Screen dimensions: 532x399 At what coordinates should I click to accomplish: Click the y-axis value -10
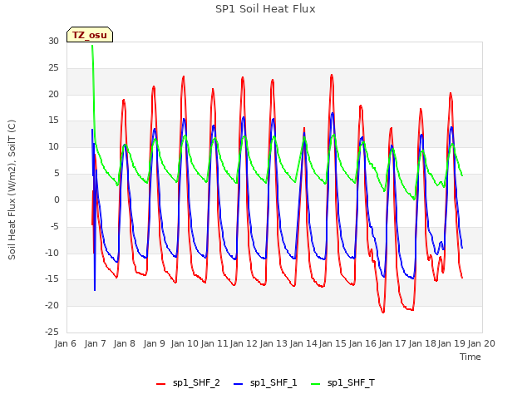click(x=52, y=253)
